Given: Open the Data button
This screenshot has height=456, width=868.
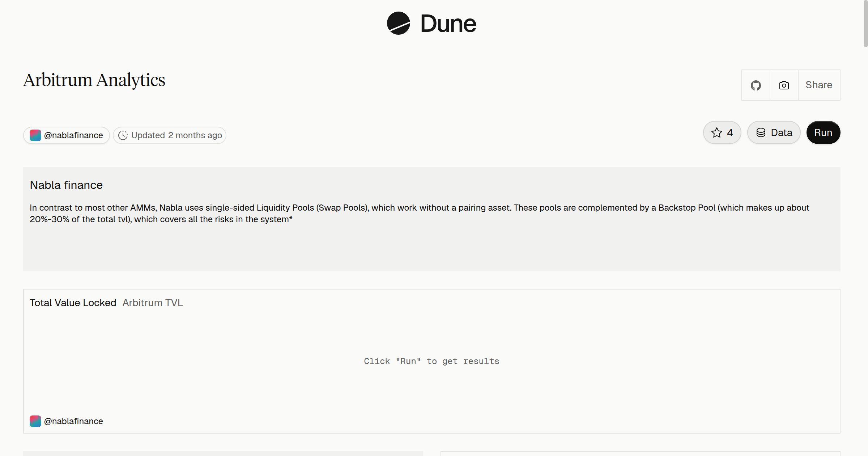Looking at the screenshot, I should [774, 132].
